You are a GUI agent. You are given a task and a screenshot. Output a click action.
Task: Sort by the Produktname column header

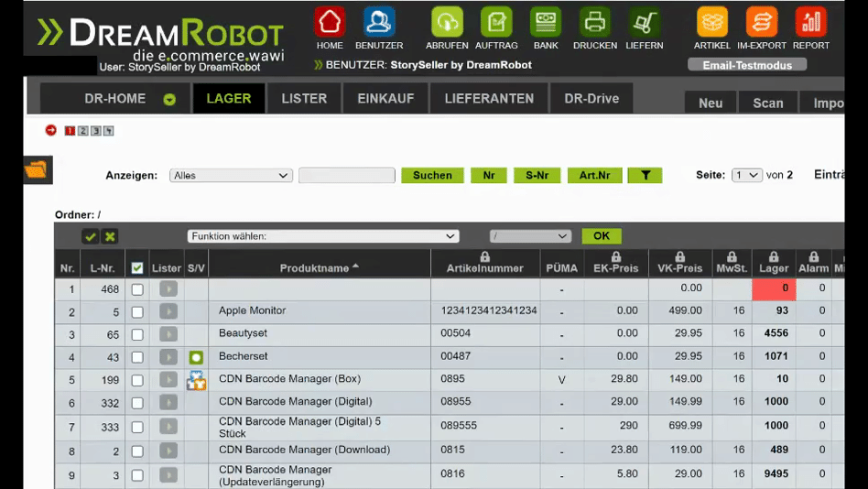coord(319,268)
